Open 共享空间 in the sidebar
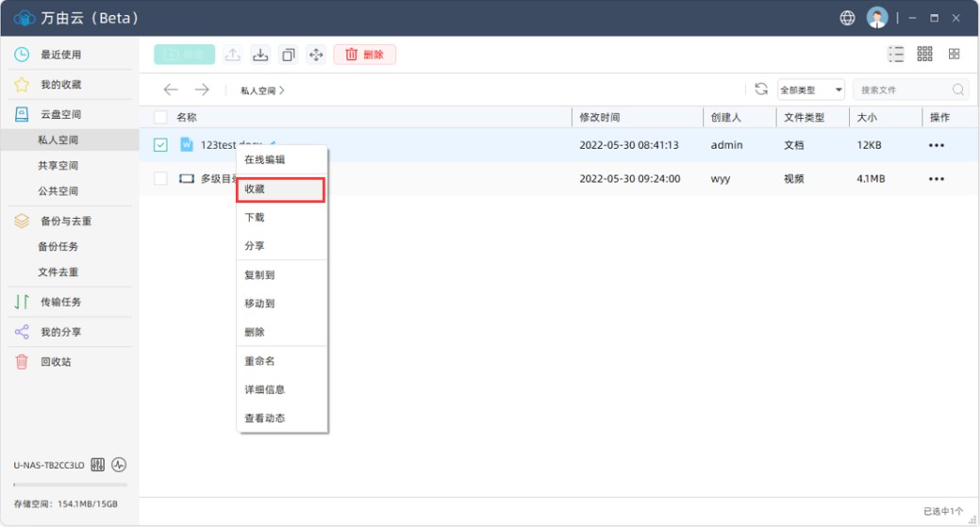Image resolution: width=980 pixels, height=527 pixels. (x=58, y=166)
